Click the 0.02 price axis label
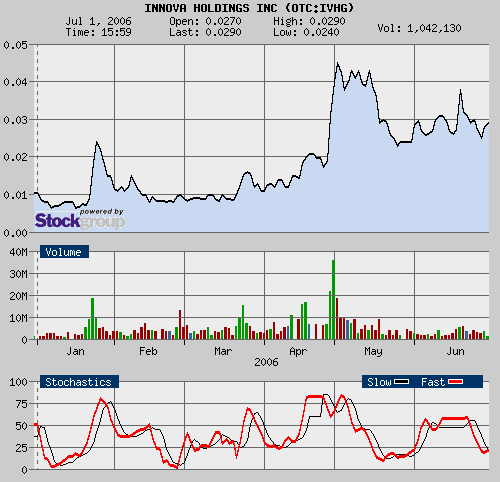Screen dimensions: 500x482 15,157
